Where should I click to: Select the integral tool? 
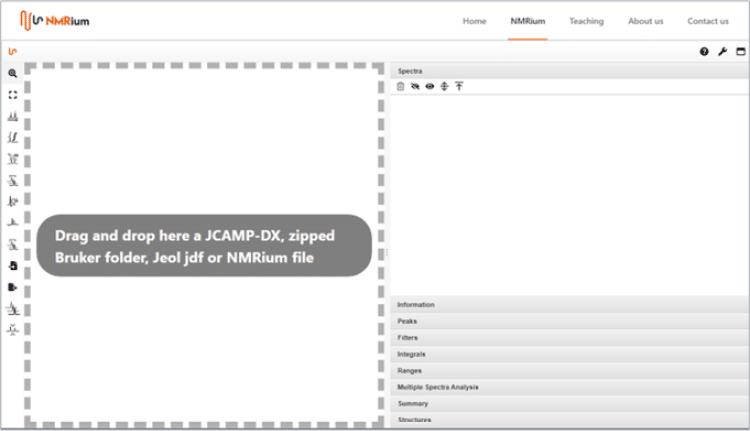pyautogui.click(x=13, y=137)
